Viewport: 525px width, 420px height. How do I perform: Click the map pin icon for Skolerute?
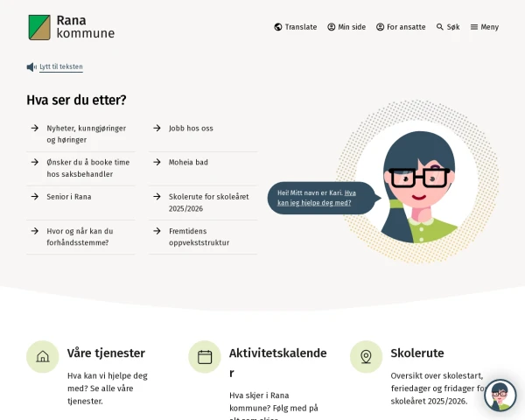(366, 357)
